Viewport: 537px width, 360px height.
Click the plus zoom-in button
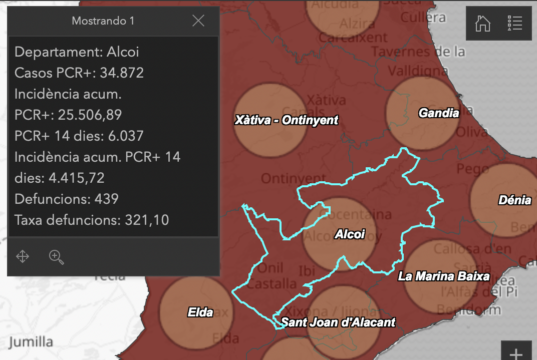[x=516, y=353]
